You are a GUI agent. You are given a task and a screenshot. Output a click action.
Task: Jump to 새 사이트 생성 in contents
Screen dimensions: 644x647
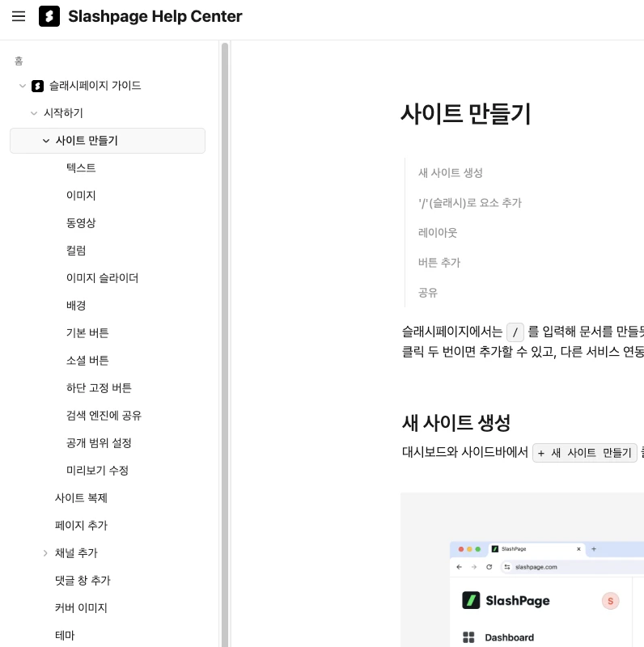(x=451, y=173)
